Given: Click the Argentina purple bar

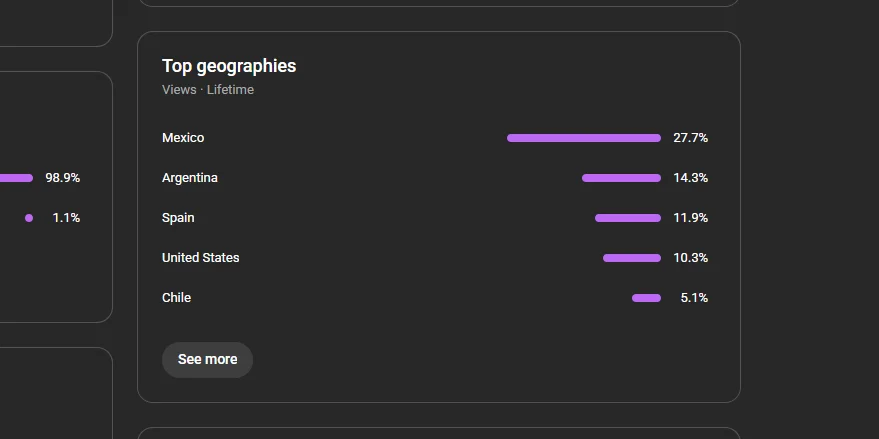Looking at the screenshot, I should click(621, 178).
